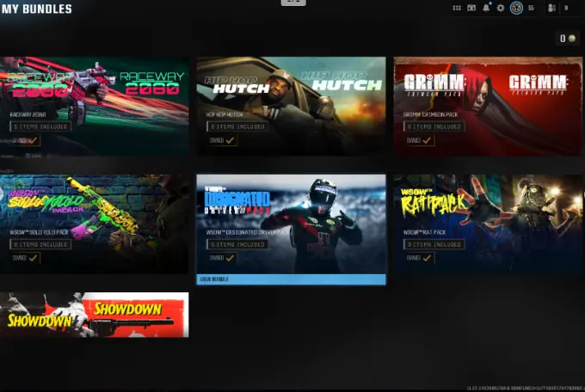
Task: Click the COD Points balance 0
Action: [x=563, y=39]
